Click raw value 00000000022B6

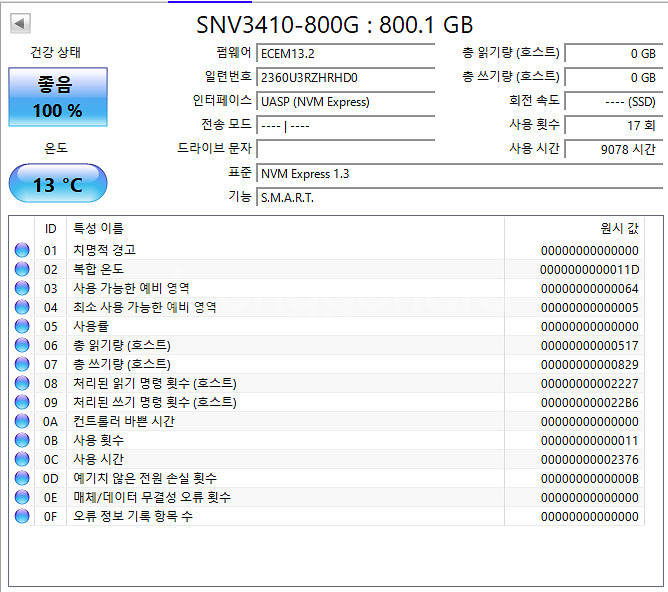pyautogui.click(x=590, y=402)
